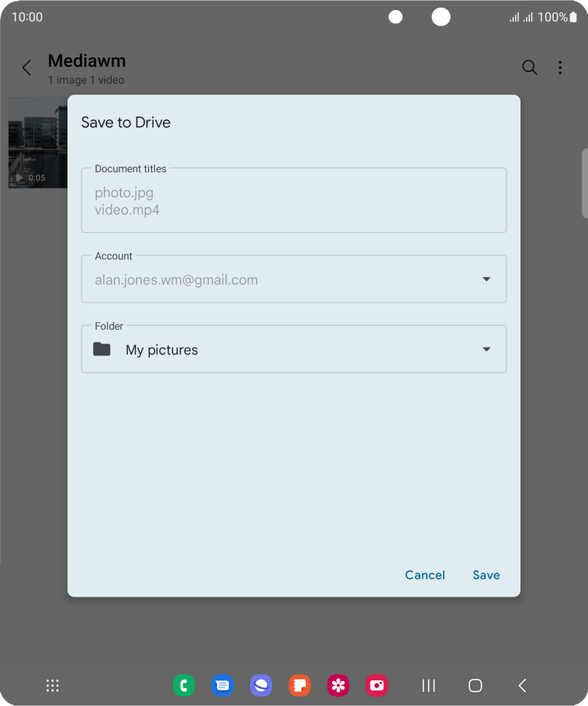
Task: Open the video thumbnail showing 0:05
Action: tap(38, 142)
